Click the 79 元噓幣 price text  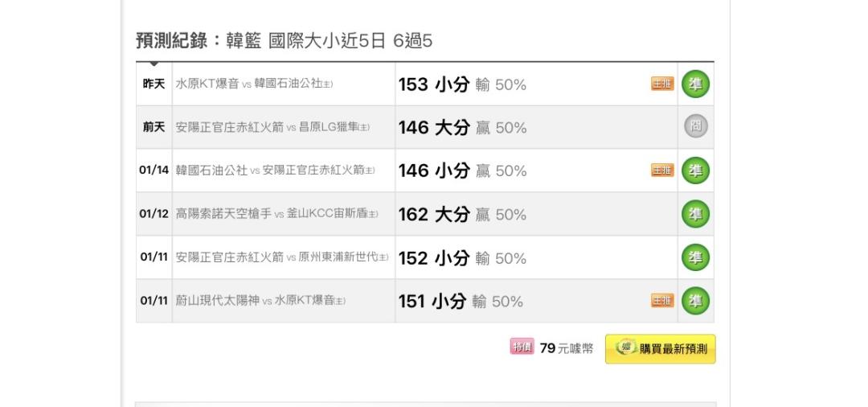point(567,348)
